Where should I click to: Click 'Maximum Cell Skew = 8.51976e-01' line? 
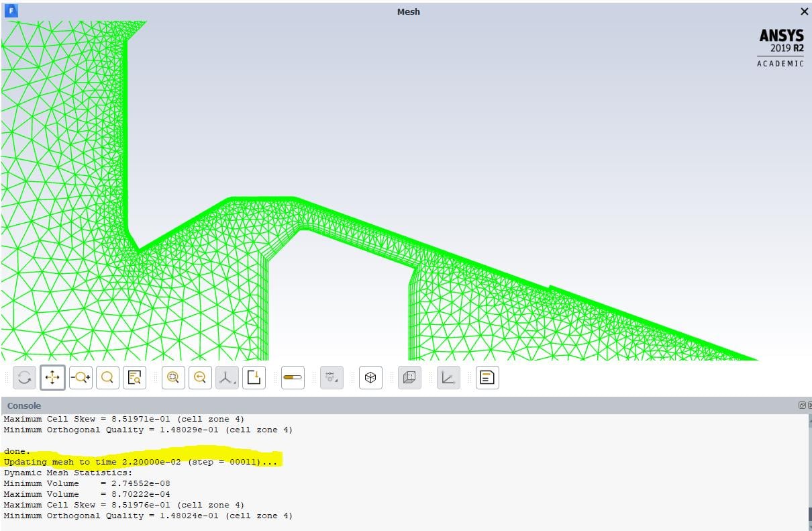[x=124, y=505]
